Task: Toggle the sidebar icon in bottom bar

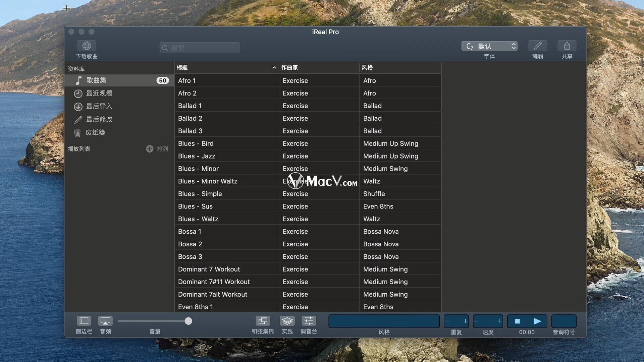Action: (x=84, y=321)
